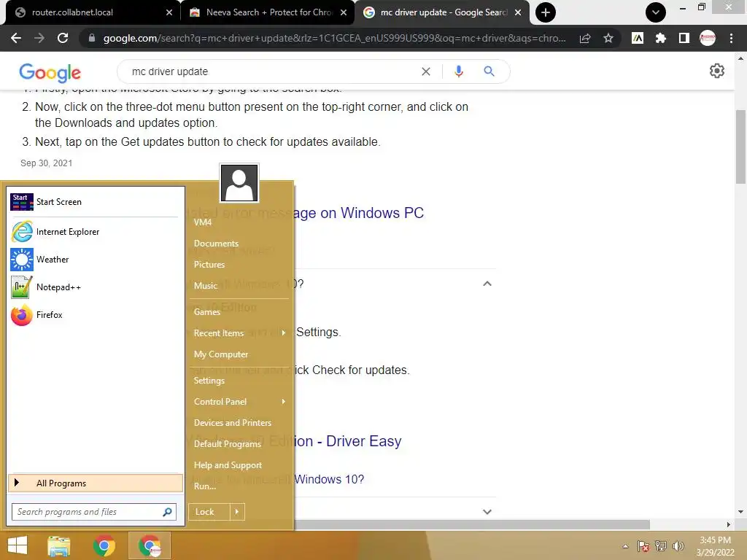This screenshot has width=747, height=560.
Task: Expand Control Panel submenu
Action: tap(239, 402)
